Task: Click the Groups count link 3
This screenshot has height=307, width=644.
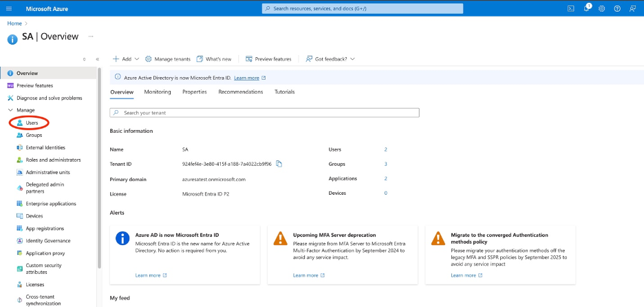Action: pos(386,164)
